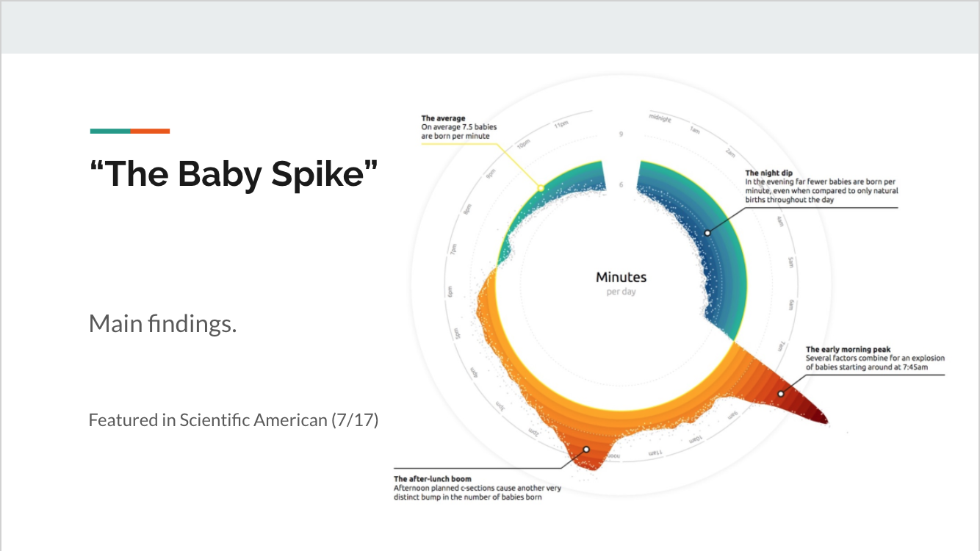The image size is (980, 551).
Task: Click the slide title "The Baby Spike"
Action: pyautogui.click(x=234, y=173)
